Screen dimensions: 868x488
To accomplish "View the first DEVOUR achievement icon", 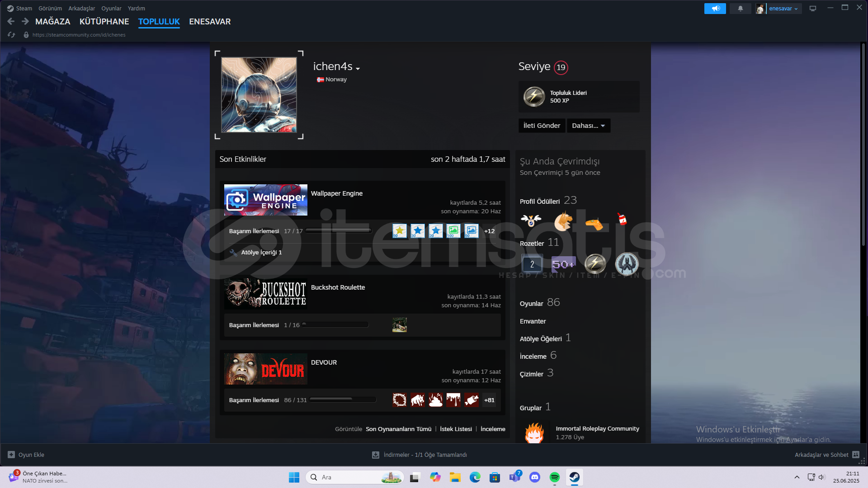I will coord(399,400).
